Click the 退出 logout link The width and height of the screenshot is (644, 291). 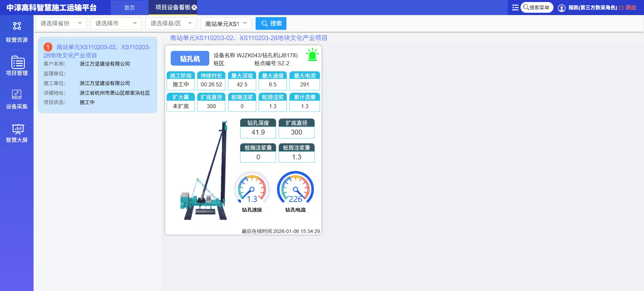pyautogui.click(x=628, y=7)
